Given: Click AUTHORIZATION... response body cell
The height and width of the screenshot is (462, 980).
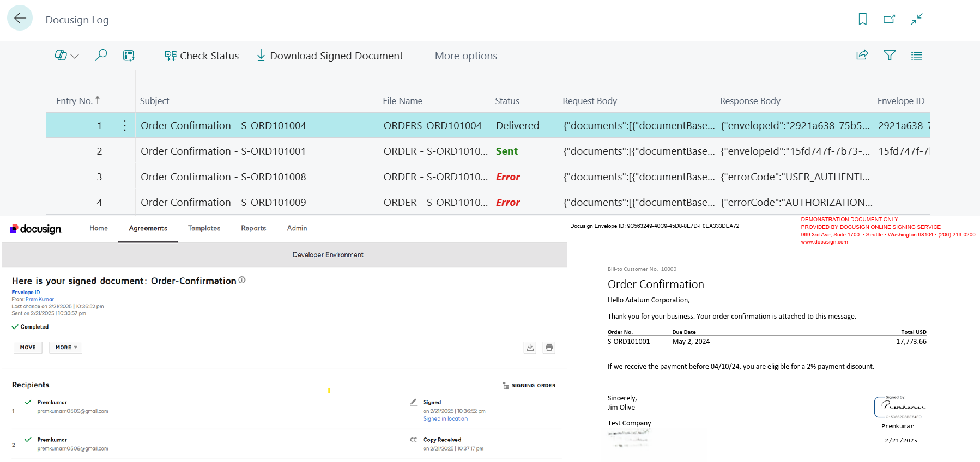Looking at the screenshot, I should (x=796, y=203).
